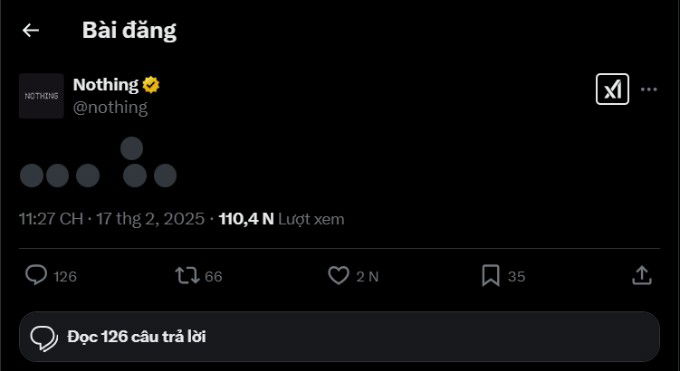Screen dimensions: 680x371
Task: Click the repost count 66
Action: click(x=213, y=276)
